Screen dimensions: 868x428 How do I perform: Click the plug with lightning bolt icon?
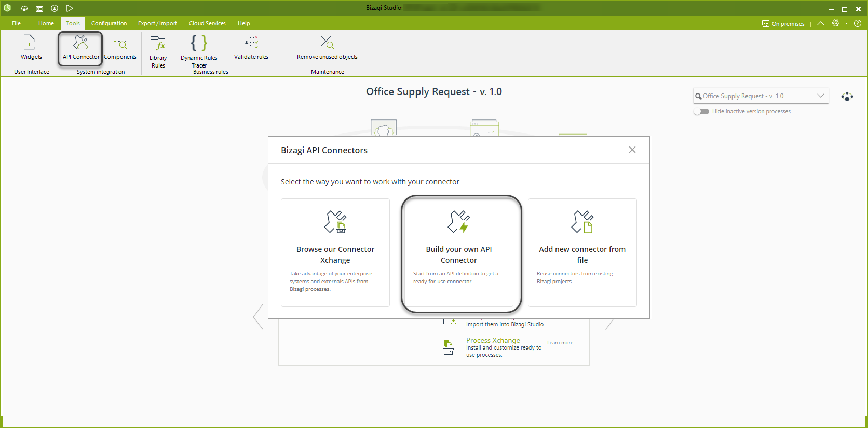[459, 222]
